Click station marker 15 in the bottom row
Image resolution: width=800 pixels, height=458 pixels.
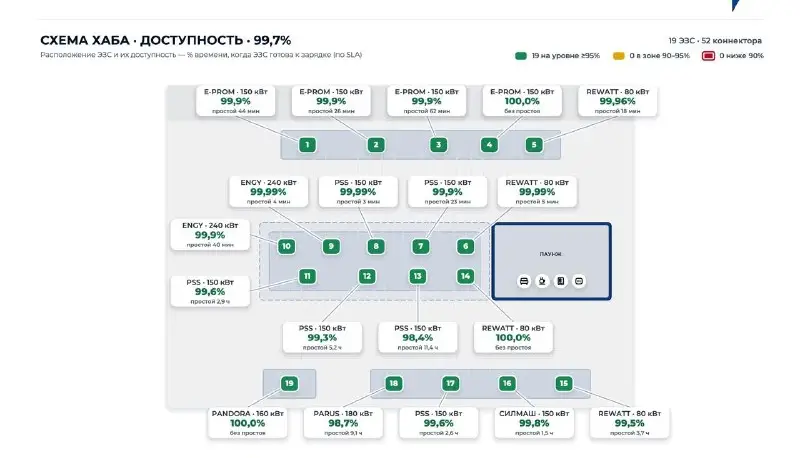point(563,384)
